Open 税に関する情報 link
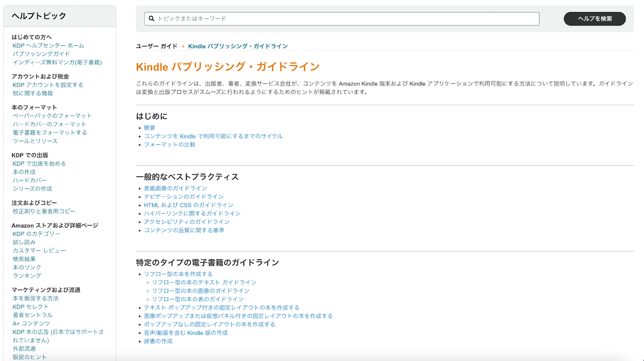The width and height of the screenshot is (644, 361). [33, 93]
